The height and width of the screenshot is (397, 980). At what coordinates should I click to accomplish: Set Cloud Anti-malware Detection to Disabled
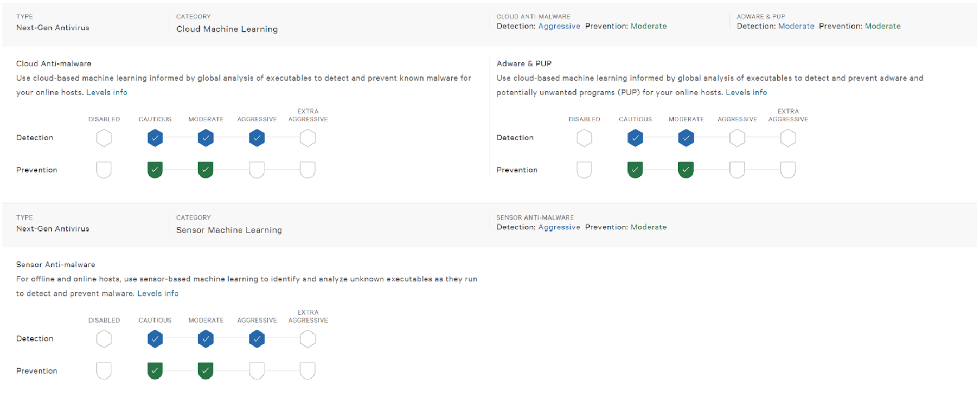(x=104, y=138)
